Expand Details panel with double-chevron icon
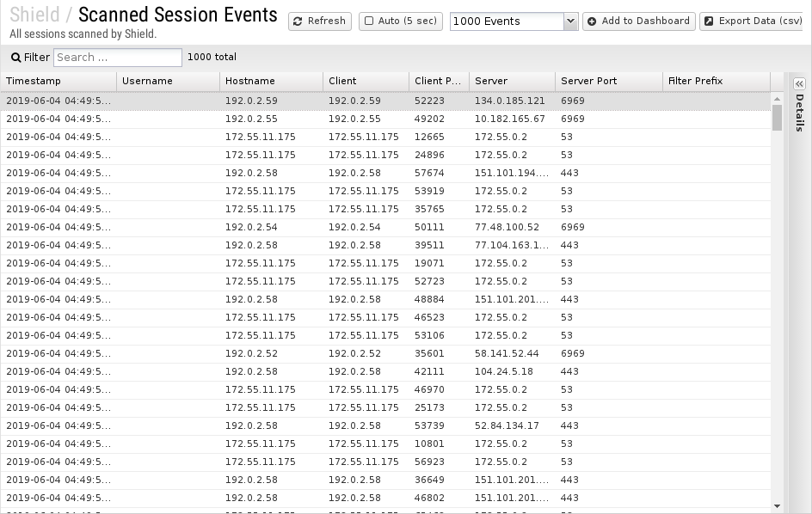Screen dimensions: 812x514 (x=800, y=83)
